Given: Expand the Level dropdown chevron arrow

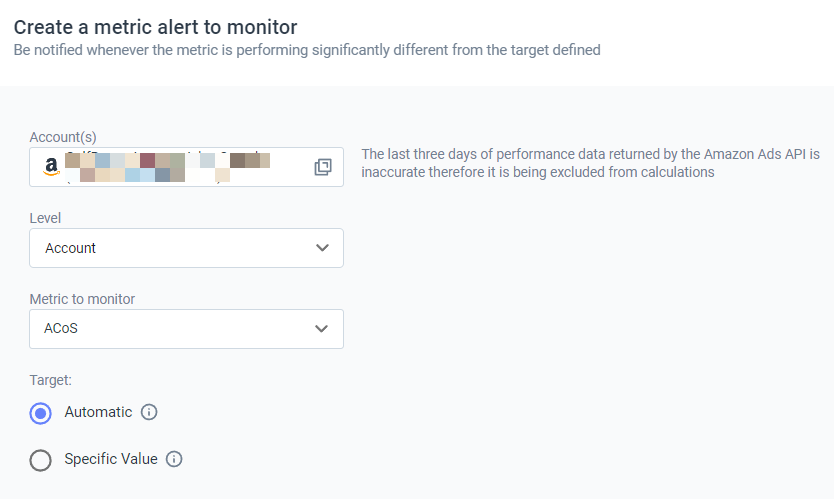Looking at the screenshot, I should click(x=322, y=248).
